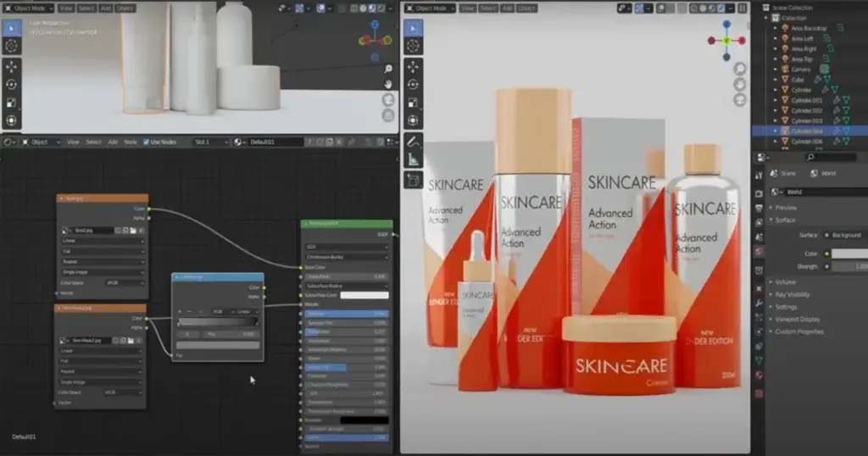Expand the Area Backdrop outliner item
The height and width of the screenshot is (456, 868).
tap(776, 28)
